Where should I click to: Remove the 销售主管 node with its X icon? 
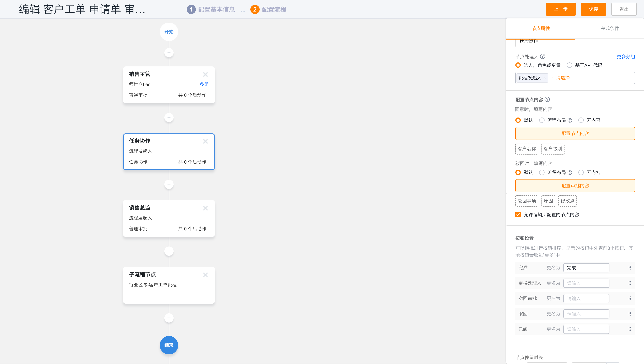(205, 74)
